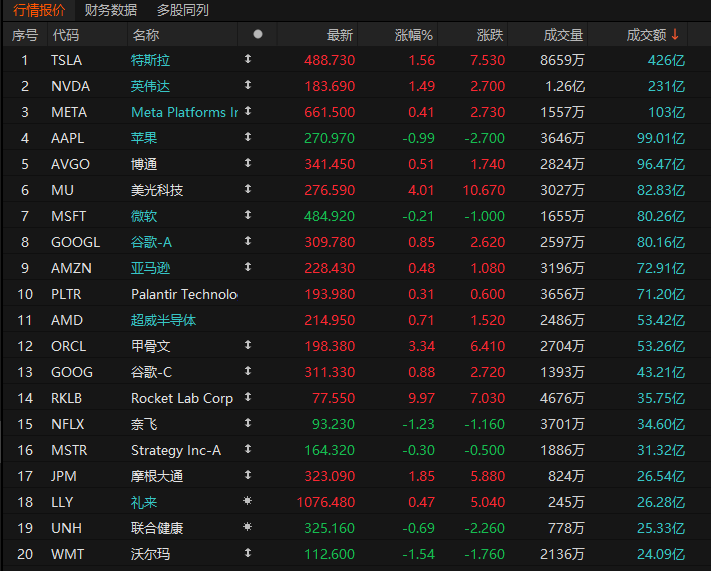The height and width of the screenshot is (571, 711).
Task: Click the marker icon in ORCL row
Action: [248, 345]
